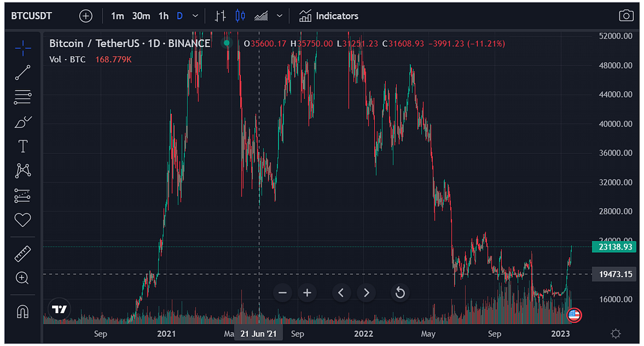Click the US flag events icon

click(x=574, y=315)
